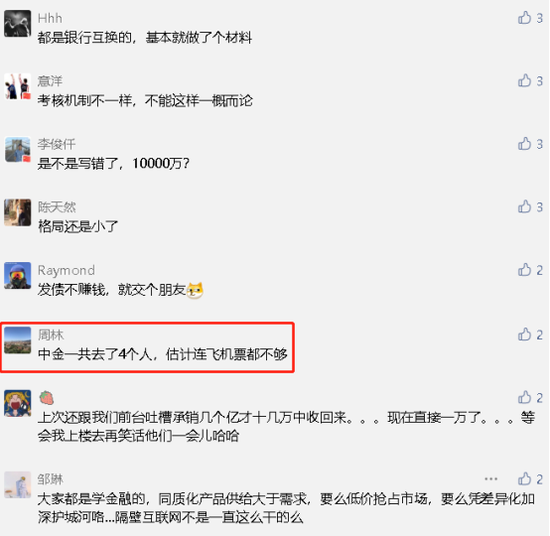Open Hhh's profile avatar
The width and height of the screenshot is (550, 536).
click(18, 24)
